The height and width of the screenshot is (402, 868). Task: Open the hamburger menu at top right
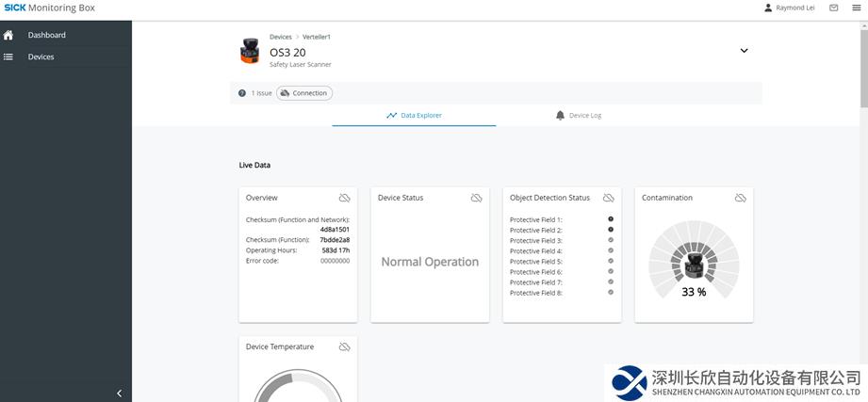coord(856,8)
